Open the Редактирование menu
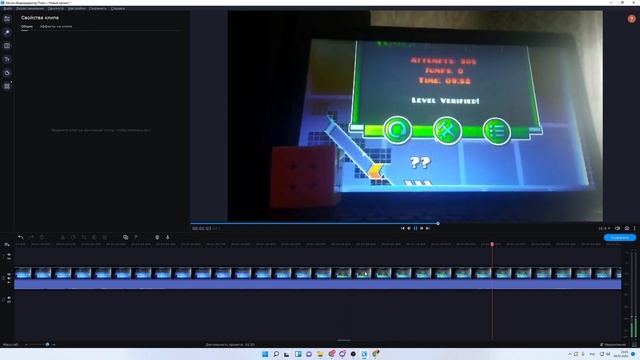The width and height of the screenshot is (640, 360). (x=30, y=8)
